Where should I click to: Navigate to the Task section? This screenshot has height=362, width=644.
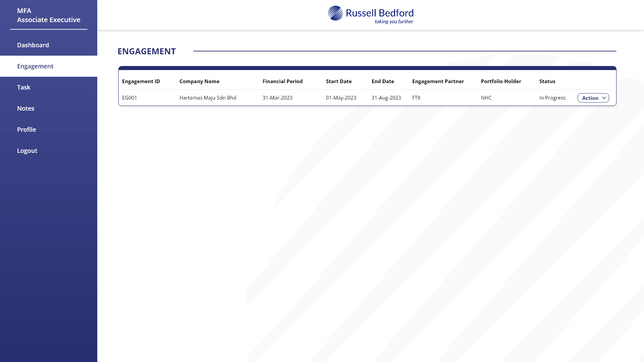point(24,87)
